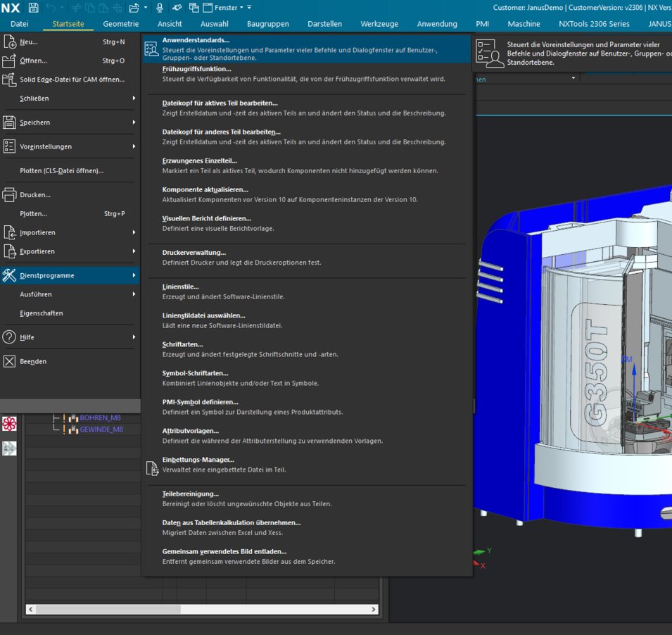Click the Voreinstellungen checklist icon

tap(9, 146)
